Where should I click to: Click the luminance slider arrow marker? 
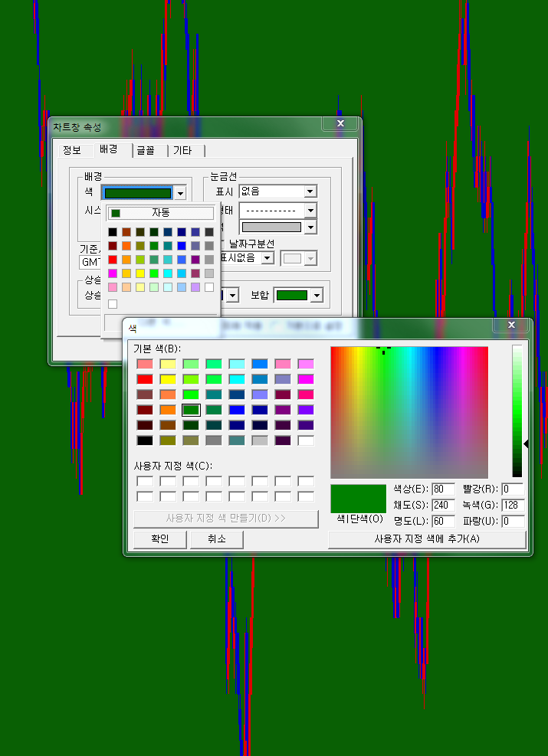pyautogui.click(x=526, y=443)
